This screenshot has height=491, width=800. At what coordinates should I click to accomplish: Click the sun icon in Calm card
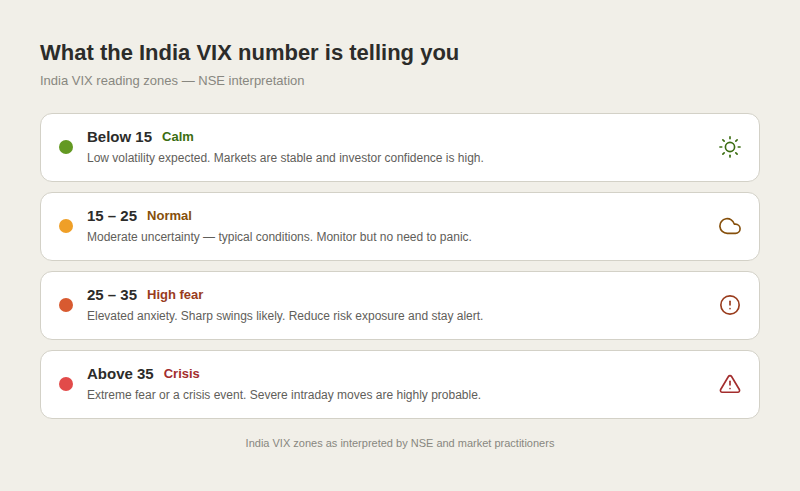point(730,147)
